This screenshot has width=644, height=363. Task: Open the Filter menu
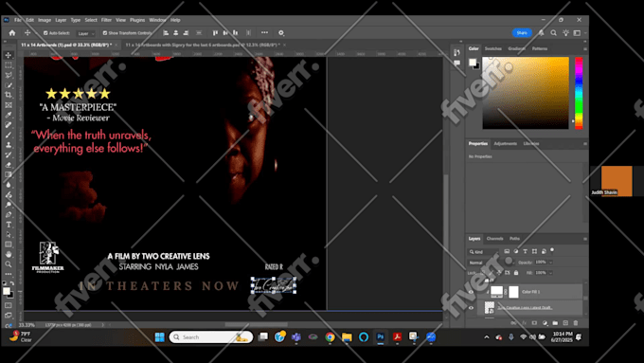click(x=106, y=20)
